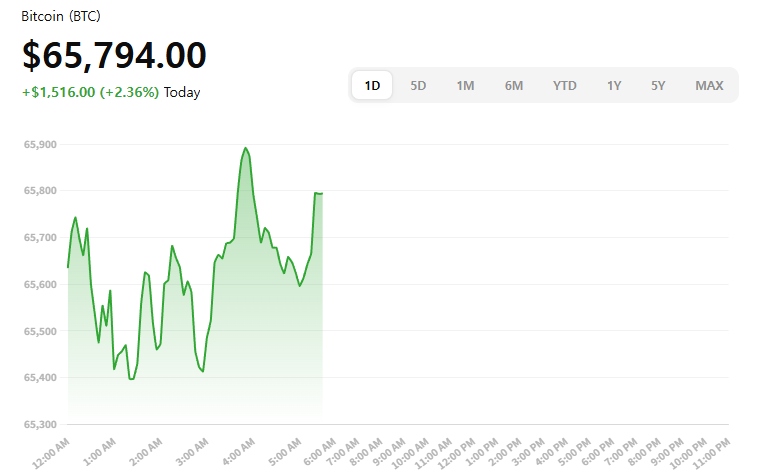The width and height of the screenshot is (760, 472).
Task: Show the 1M price chart
Action: pos(465,86)
